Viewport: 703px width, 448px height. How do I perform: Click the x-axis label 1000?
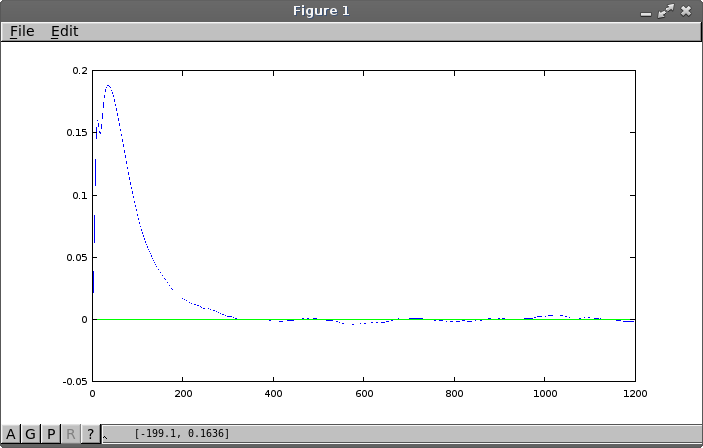tap(545, 394)
